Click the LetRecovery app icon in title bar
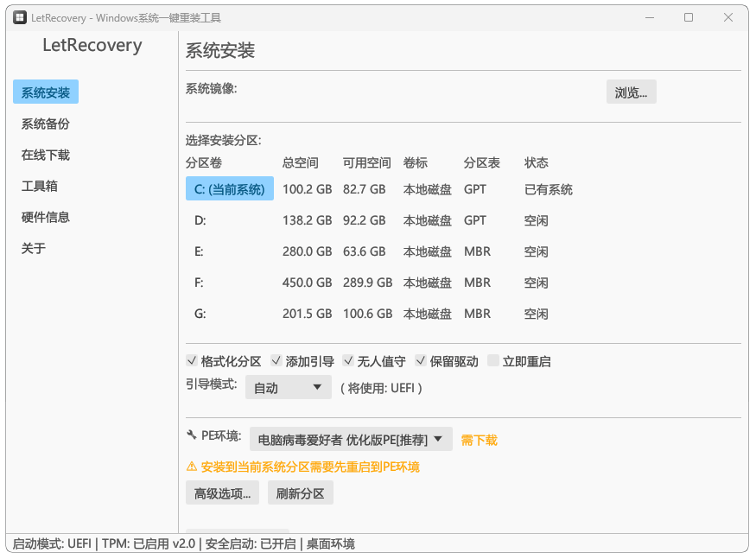Screen dimensions: 756x559 click(x=19, y=17)
